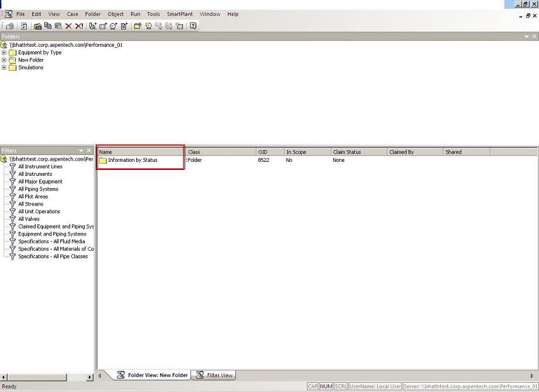Expand the New Folder tree node

pyautogui.click(x=4, y=60)
